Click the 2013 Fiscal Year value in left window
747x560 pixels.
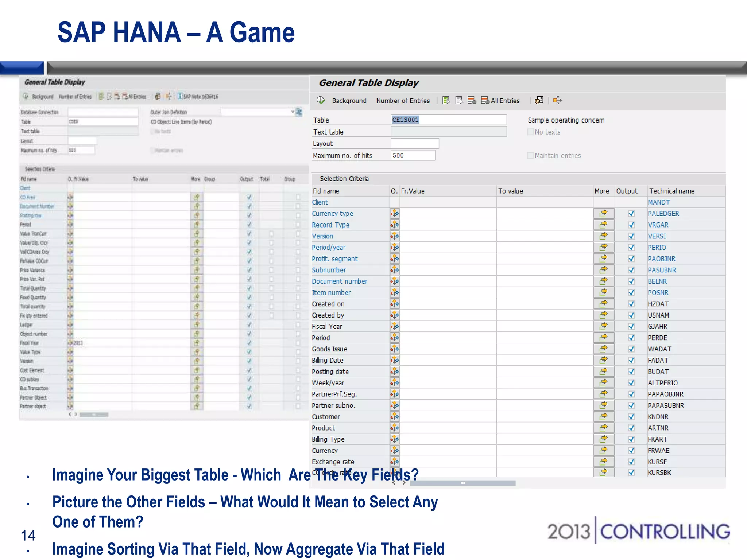pyautogui.click(x=78, y=343)
